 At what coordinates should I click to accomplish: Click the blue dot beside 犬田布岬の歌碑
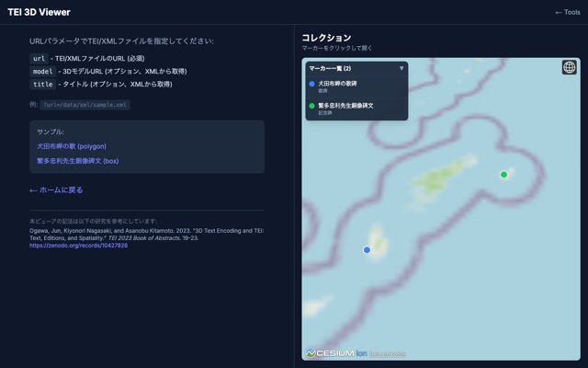(x=311, y=84)
